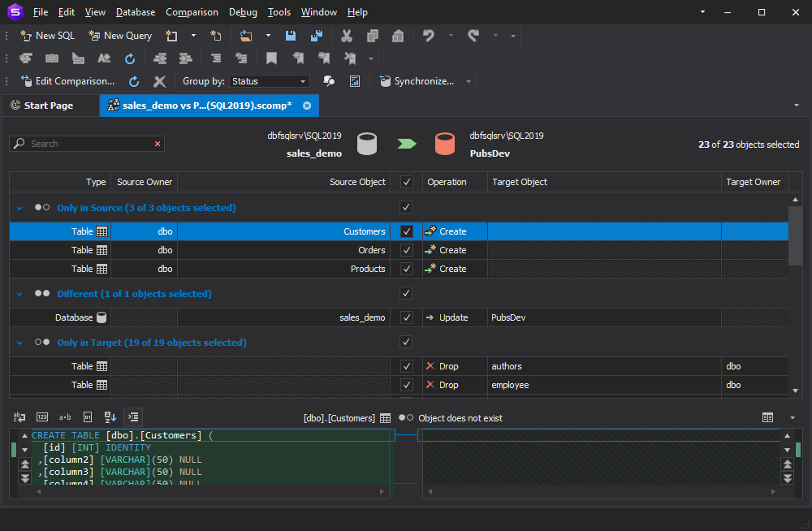Image resolution: width=812 pixels, height=531 pixels.
Task: Collapse the Different group
Action: pyautogui.click(x=19, y=294)
